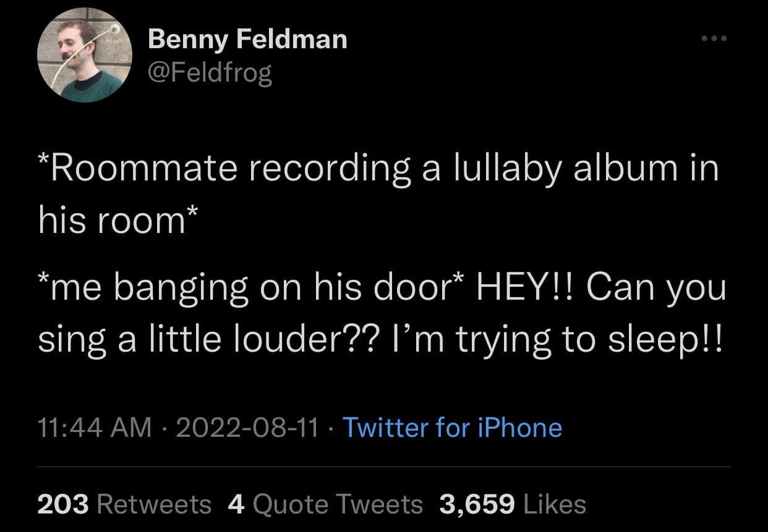Click the line "sing a little louder??"
Viewport: 768px width, 532px height.
tap(203, 339)
